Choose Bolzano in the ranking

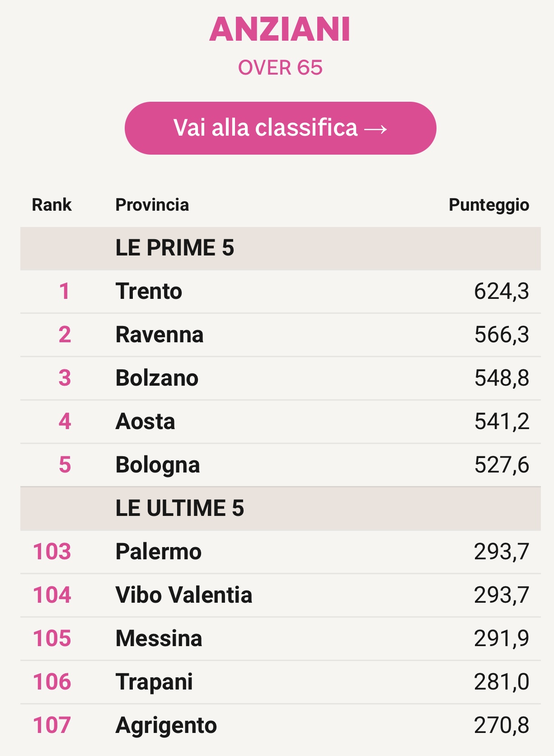[x=157, y=378]
